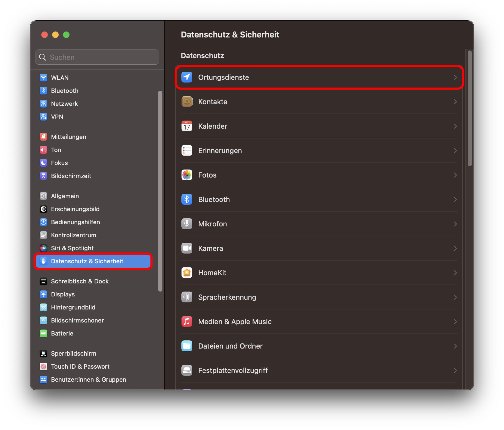Click the Kontakte address book icon
This screenshot has width=504, height=430.
pos(187,102)
